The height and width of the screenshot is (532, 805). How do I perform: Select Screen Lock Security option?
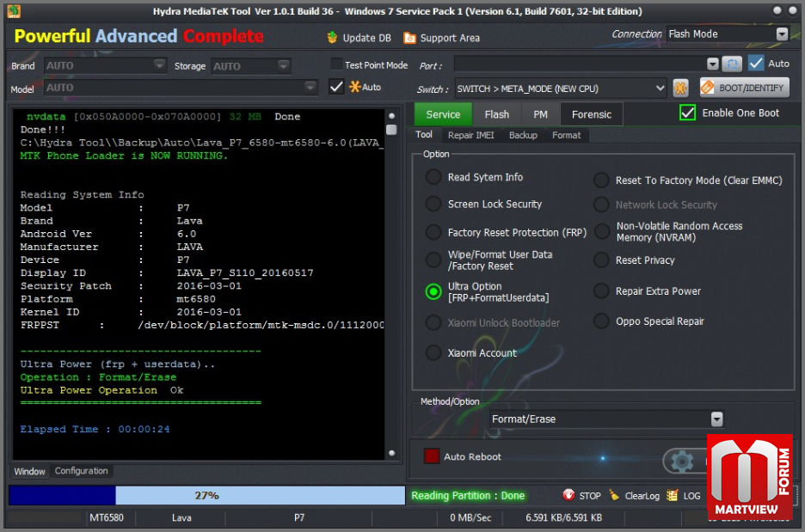[x=433, y=205]
